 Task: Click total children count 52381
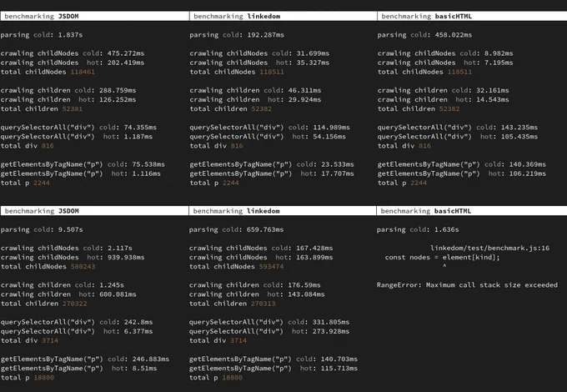click(73, 109)
